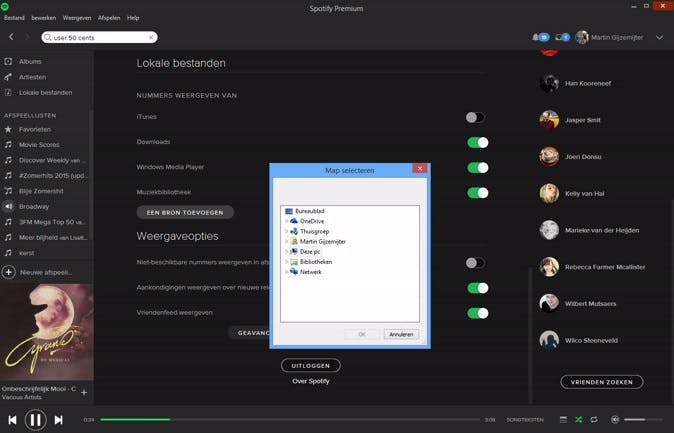674x433 pixels.
Task: Open Jasper Smit's friend avatar
Action: pos(549,120)
